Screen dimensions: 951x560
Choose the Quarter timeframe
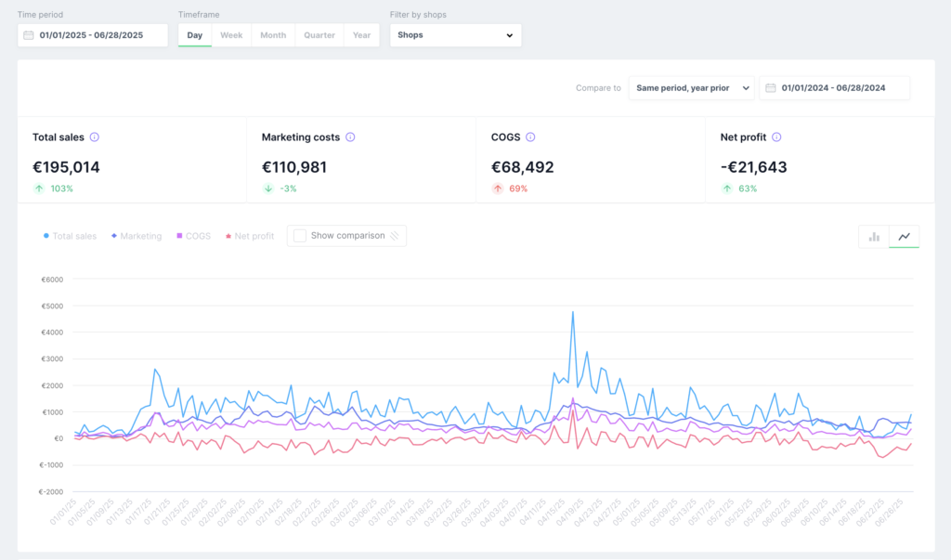[x=319, y=35]
